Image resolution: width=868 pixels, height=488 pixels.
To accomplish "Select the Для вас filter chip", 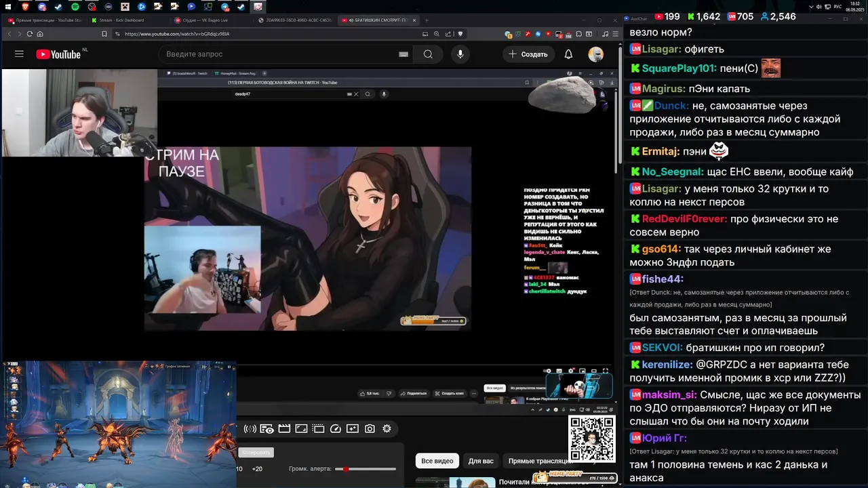I will point(481,461).
